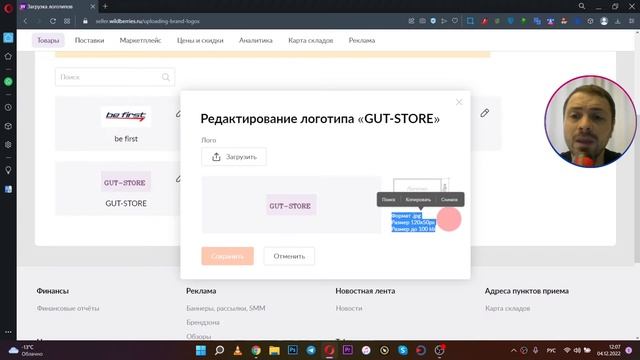Click the magnifier icon in the search field
Screen dimensions: 640x360
click(x=166, y=77)
